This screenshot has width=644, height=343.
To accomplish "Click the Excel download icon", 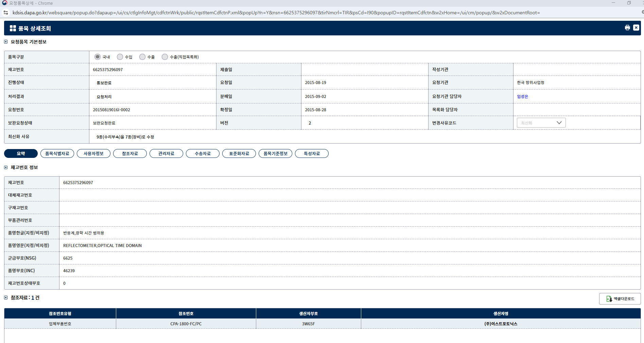I will pos(609,299).
